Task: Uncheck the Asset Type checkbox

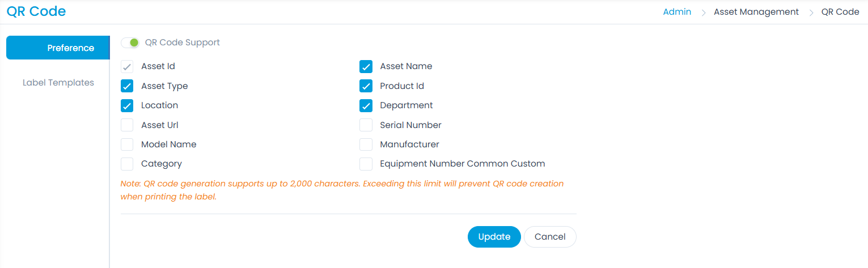Action: pyautogui.click(x=127, y=86)
